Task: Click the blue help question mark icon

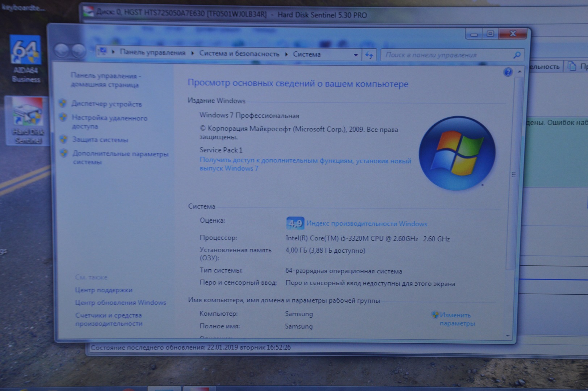Action: click(508, 72)
